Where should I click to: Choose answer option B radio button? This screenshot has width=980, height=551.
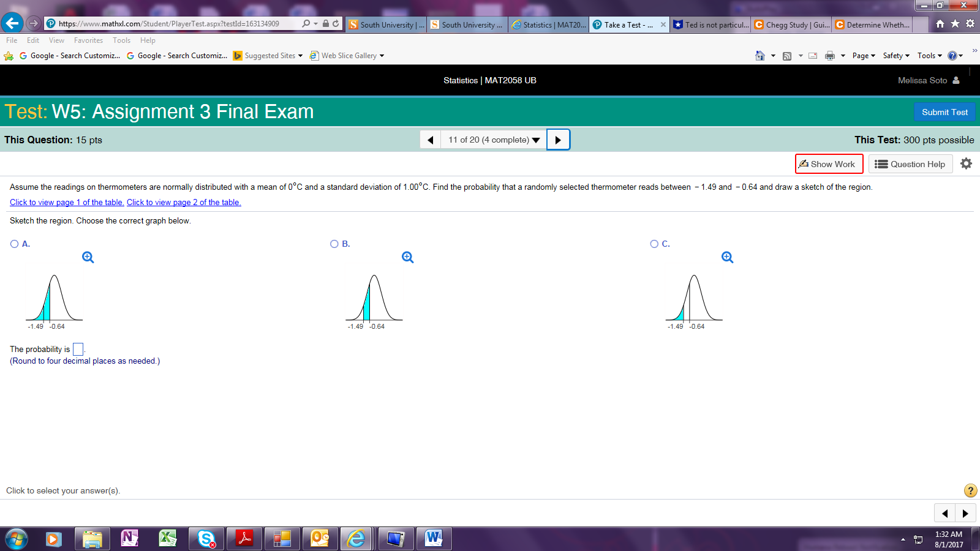(x=334, y=244)
